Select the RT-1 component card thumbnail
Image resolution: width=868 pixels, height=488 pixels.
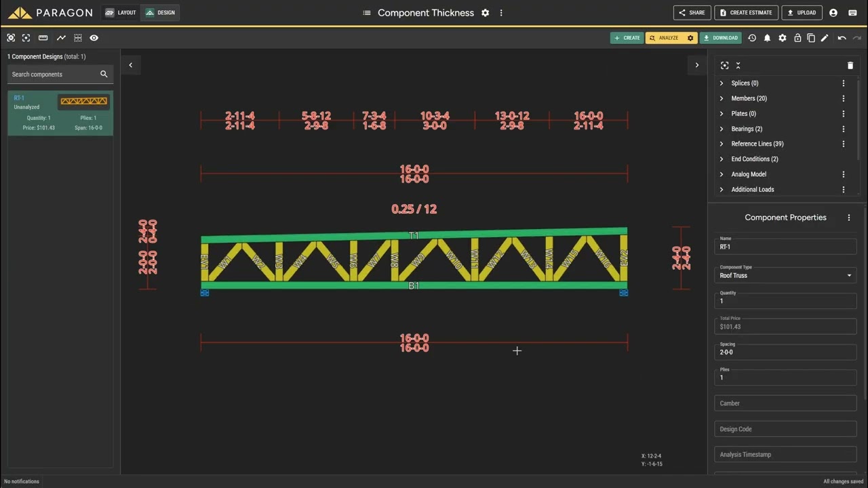[83, 102]
